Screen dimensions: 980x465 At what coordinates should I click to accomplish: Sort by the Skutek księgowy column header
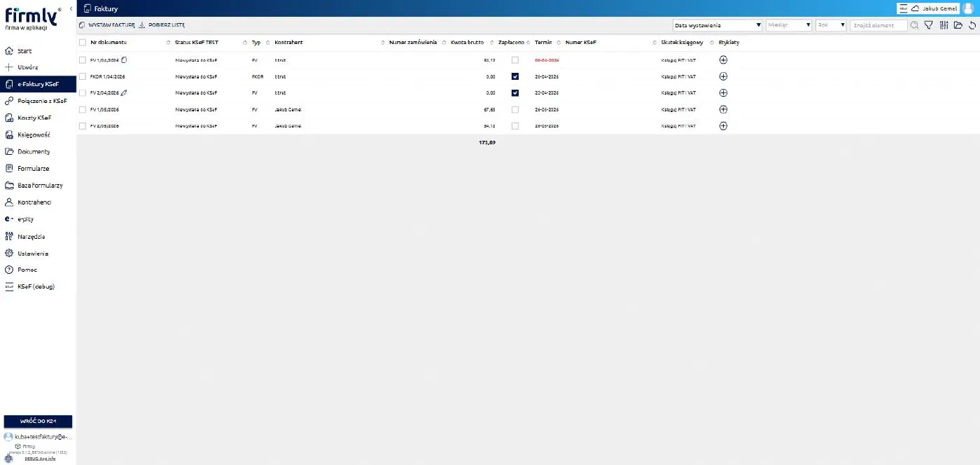682,43
